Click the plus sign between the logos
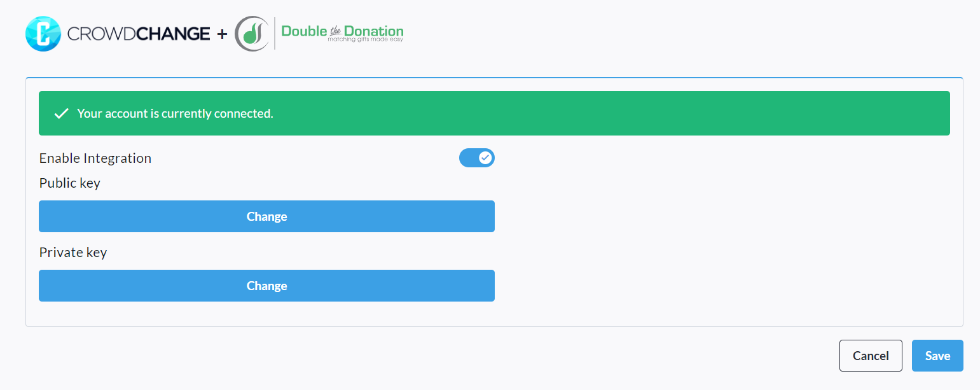980x390 pixels. (222, 34)
